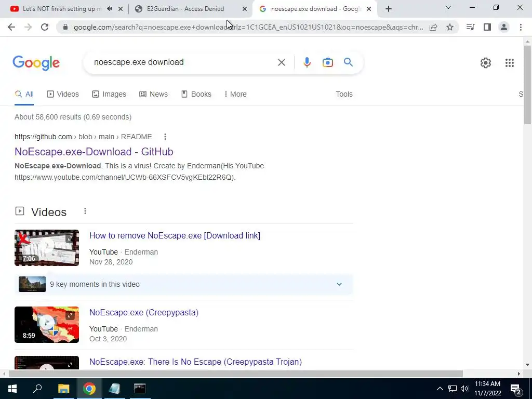Open NoEscape.exe (Creepypasta) video link

pos(144,312)
